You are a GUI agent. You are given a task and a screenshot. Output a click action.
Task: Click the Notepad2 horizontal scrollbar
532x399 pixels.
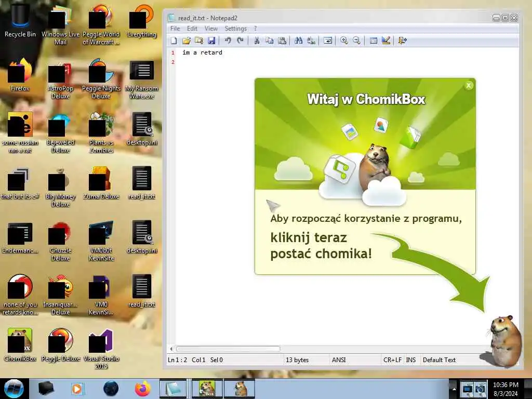[x=228, y=349]
